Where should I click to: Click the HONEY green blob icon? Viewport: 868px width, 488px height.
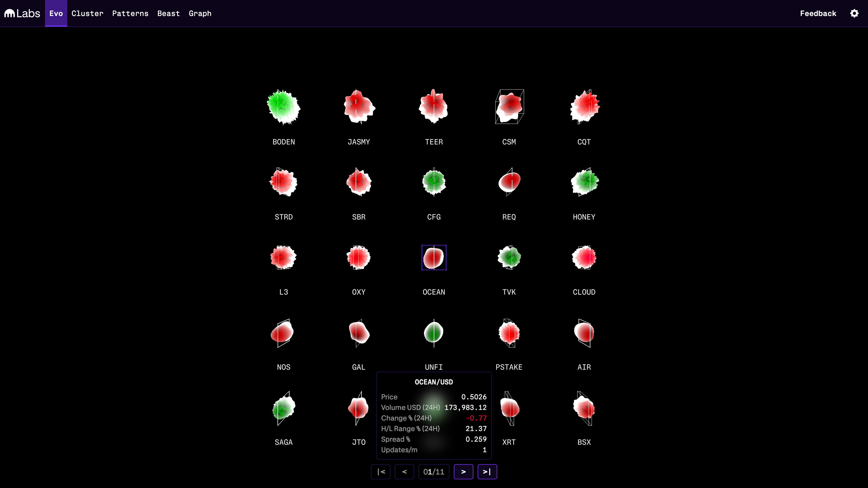coord(584,182)
